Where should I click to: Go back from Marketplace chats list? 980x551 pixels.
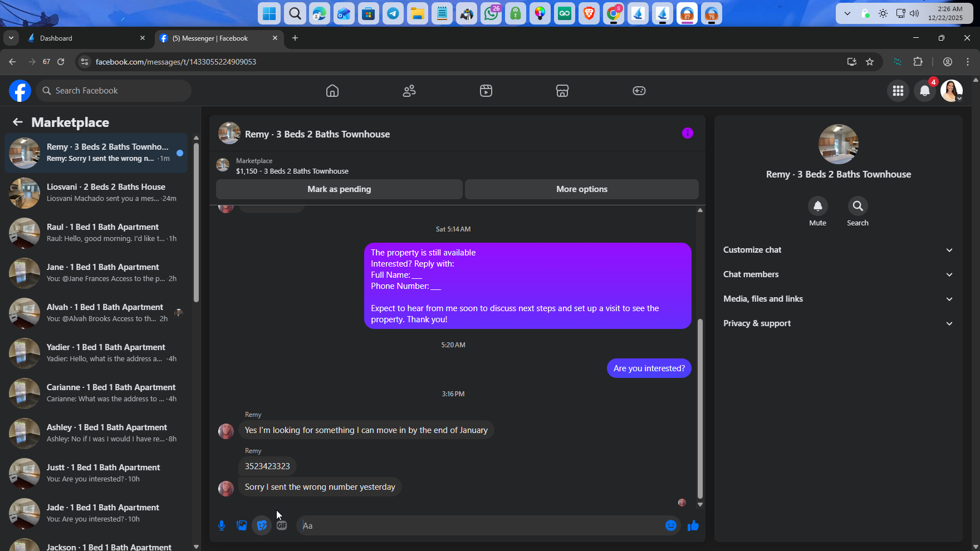pos(18,122)
